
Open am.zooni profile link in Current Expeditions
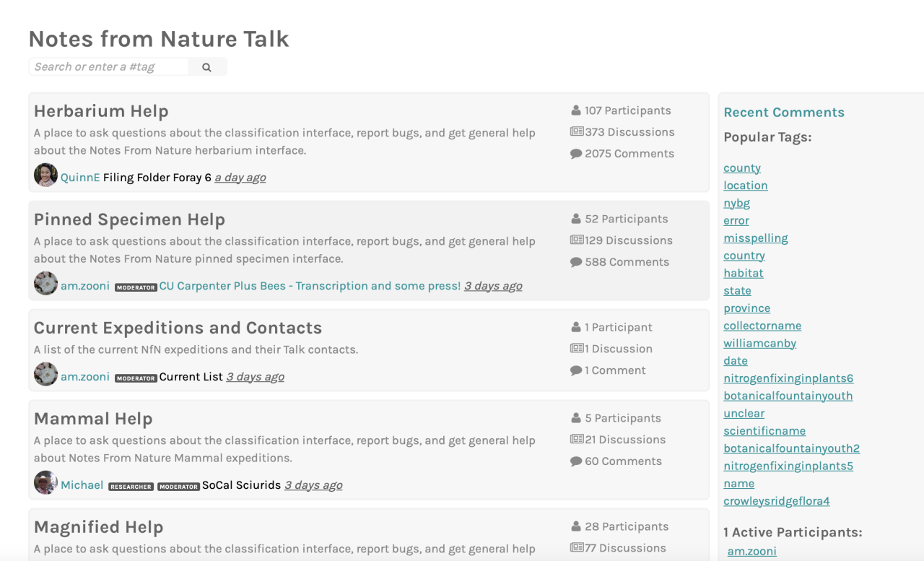coord(85,377)
